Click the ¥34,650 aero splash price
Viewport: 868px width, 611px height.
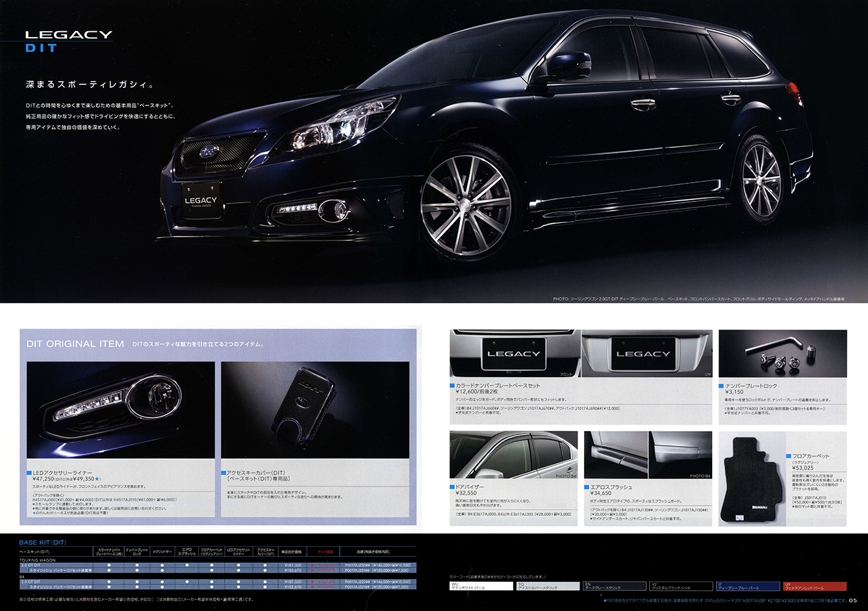pos(601,493)
